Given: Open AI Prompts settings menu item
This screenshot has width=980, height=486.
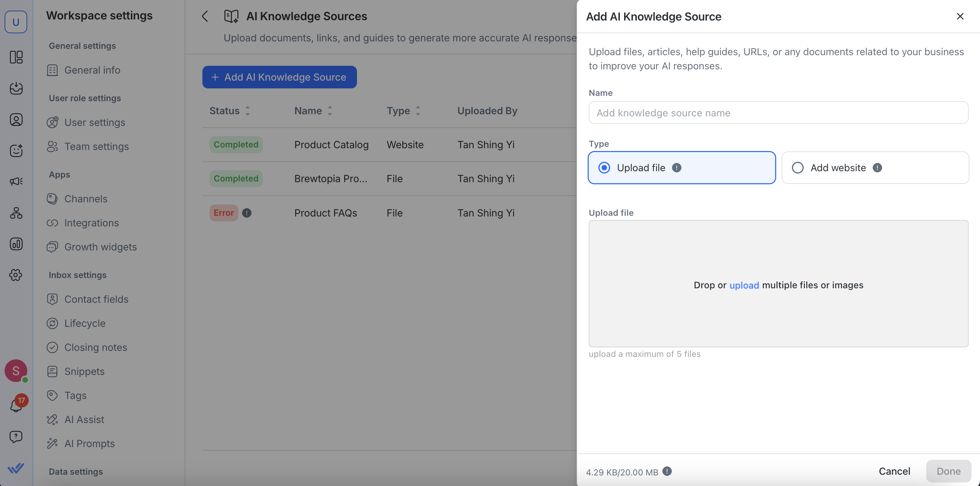Looking at the screenshot, I should [90, 444].
